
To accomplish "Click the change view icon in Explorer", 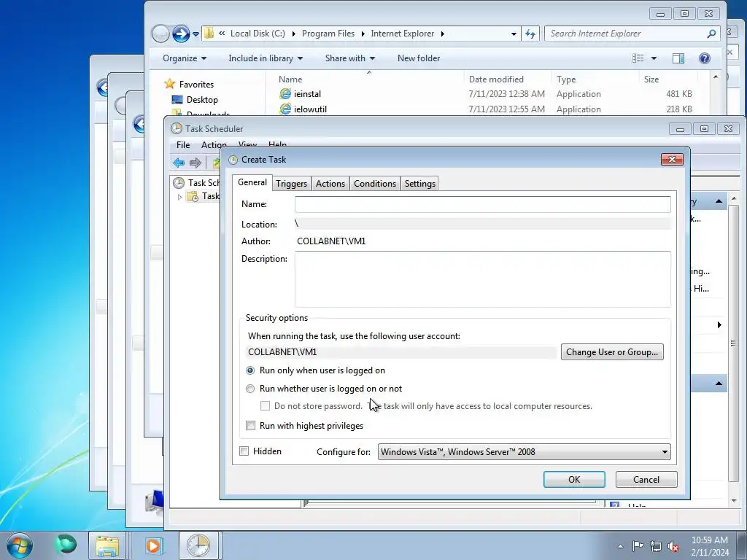I will (638, 58).
